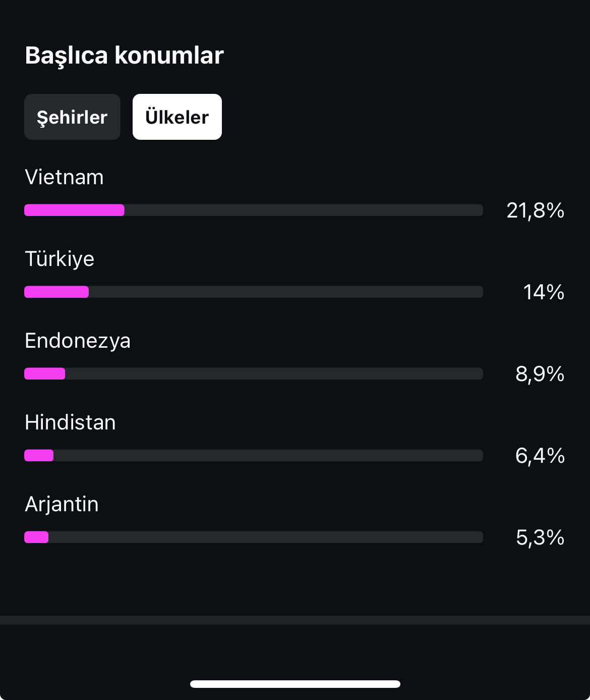Click the Vietnam pink progress bar
590x700 pixels.
click(x=254, y=210)
